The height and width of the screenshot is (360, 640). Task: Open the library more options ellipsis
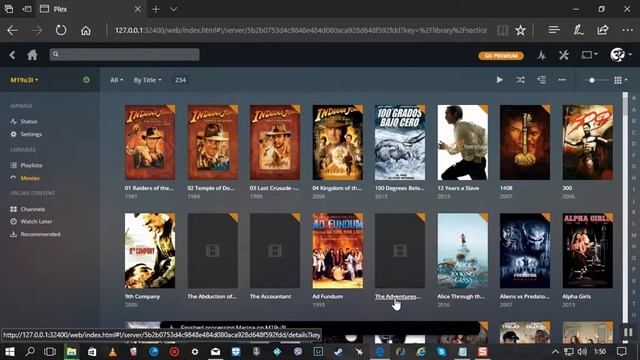tap(562, 80)
